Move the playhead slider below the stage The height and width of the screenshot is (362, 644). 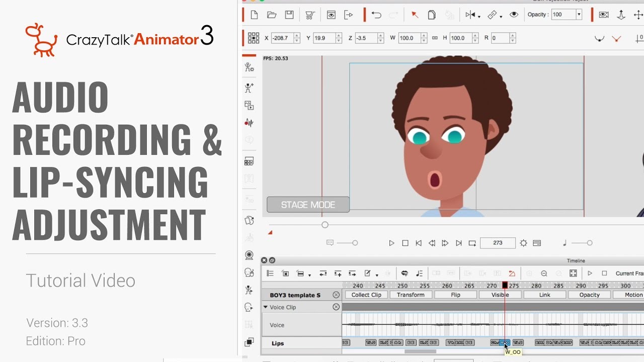[x=325, y=225]
